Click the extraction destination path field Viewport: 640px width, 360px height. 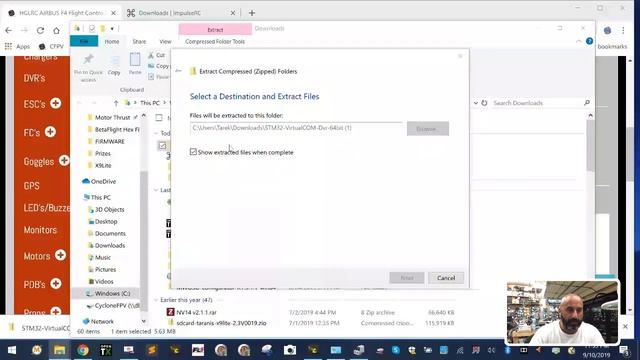tap(296, 128)
